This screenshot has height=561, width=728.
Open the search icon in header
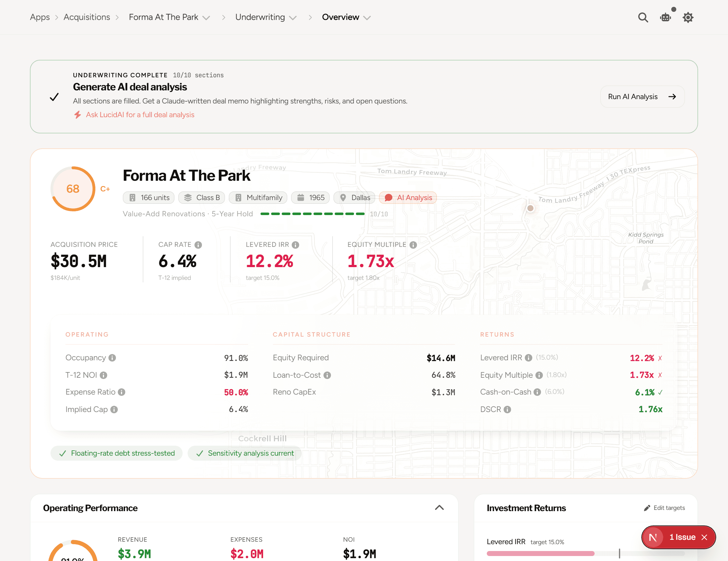pyautogui.click(x=643, y=17)
